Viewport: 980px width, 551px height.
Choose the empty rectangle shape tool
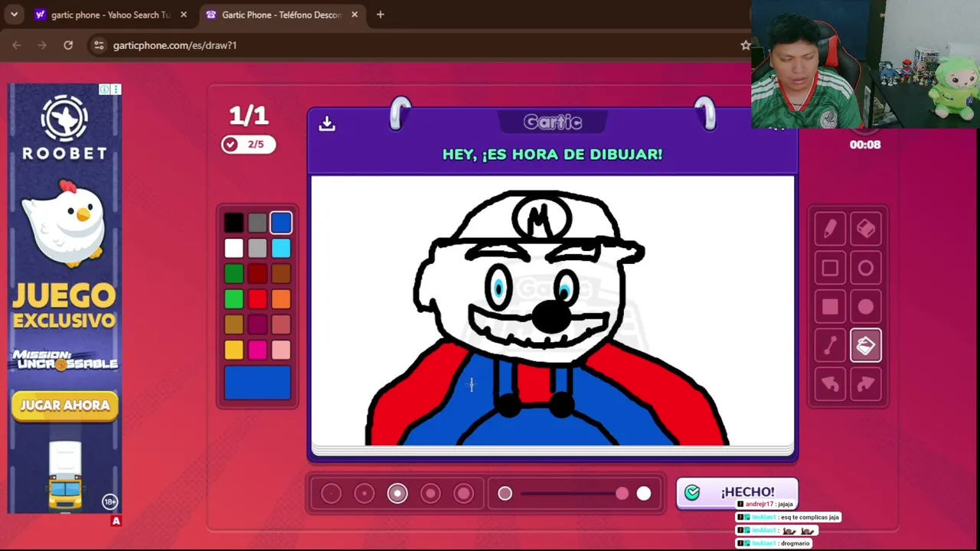point(830,268)
